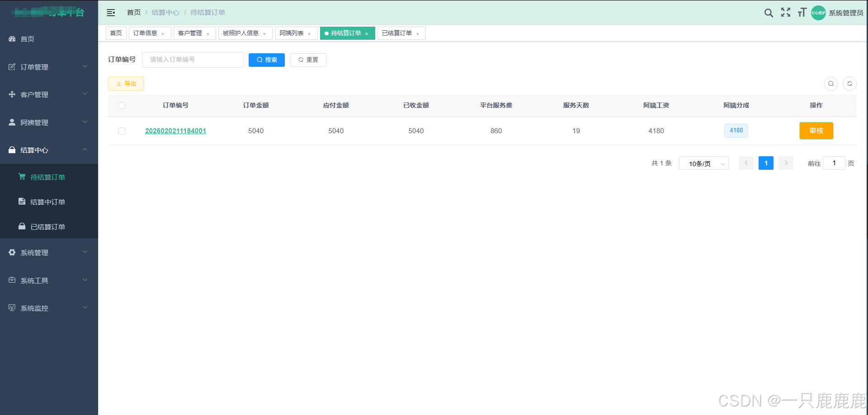
Task: Click the 服务天数 value 19
Action: [576, 131]
